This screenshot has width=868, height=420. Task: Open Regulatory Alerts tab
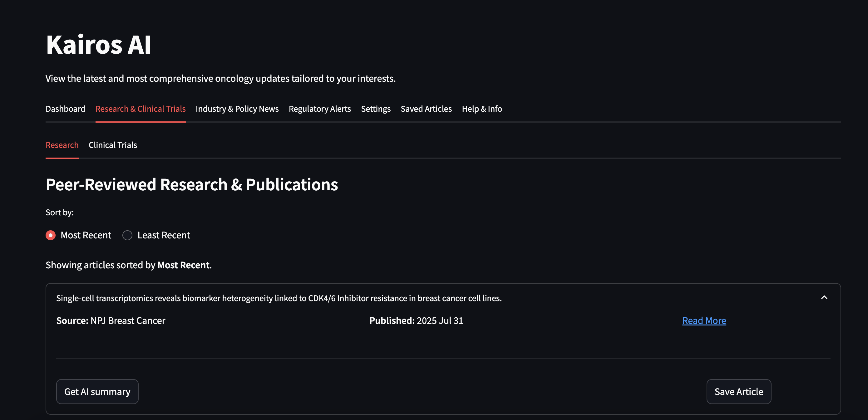click(320, 109)
